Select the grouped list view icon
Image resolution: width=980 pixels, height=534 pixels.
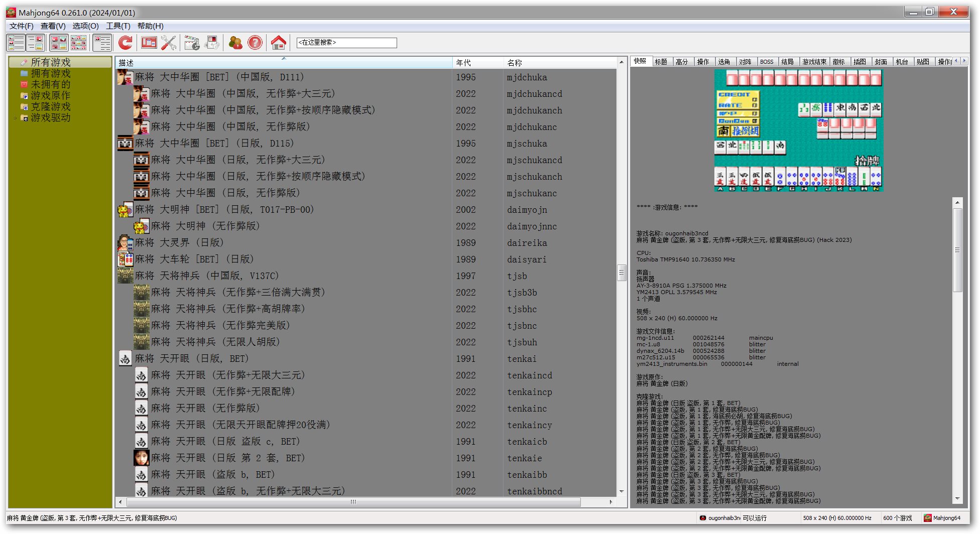pos(36,43)
